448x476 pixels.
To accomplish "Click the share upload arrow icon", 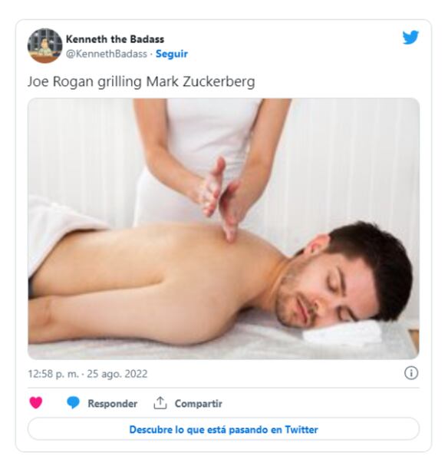I will click(x=160, y=403).
